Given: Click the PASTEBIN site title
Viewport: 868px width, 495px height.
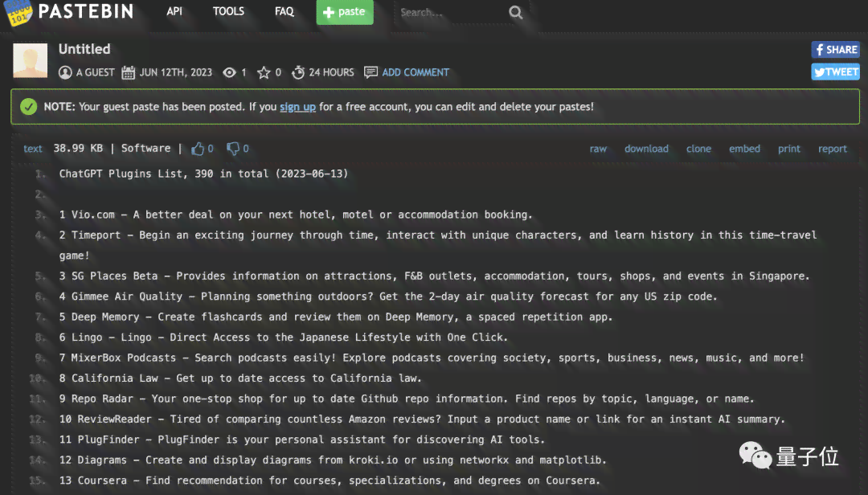Looking at the screenshot, I should [x=86, y=11].
